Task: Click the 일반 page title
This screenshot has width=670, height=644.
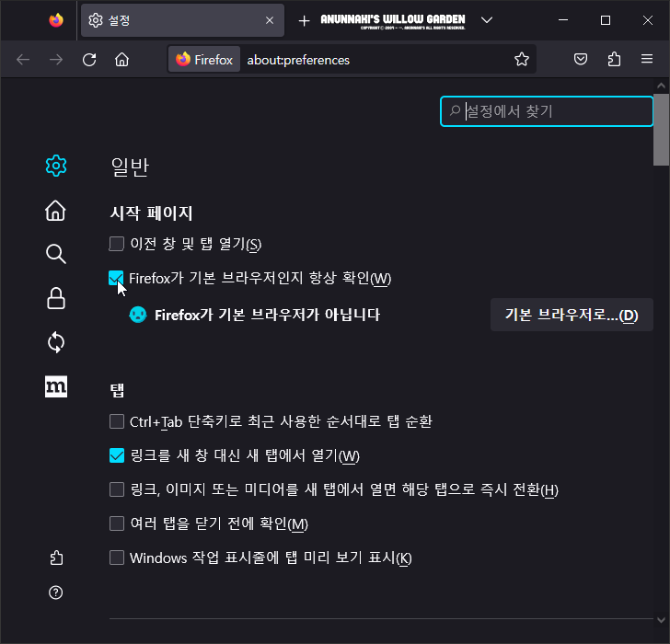Action: pos(130,167)
